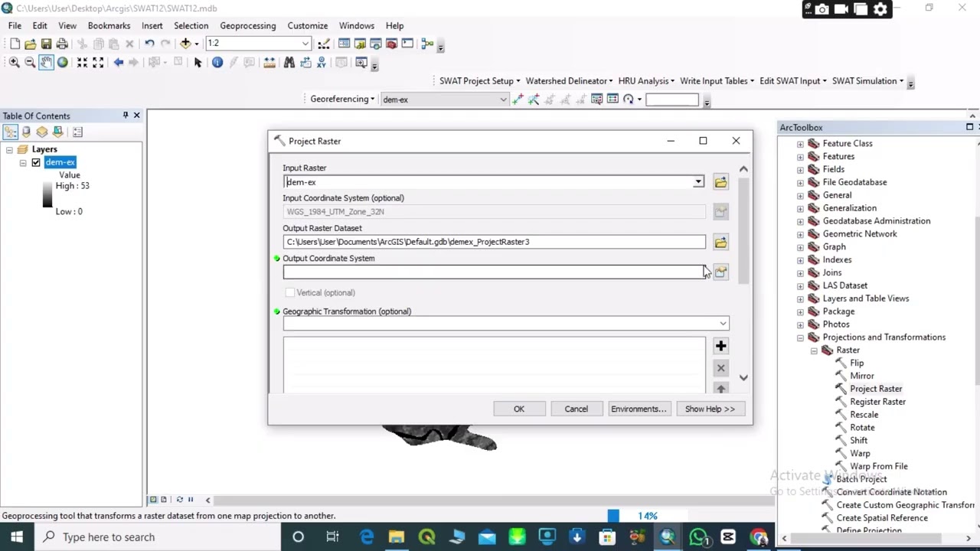Open the spatial reference properties for Output Coordinate System
980x551 pixels.
point(720,272)
